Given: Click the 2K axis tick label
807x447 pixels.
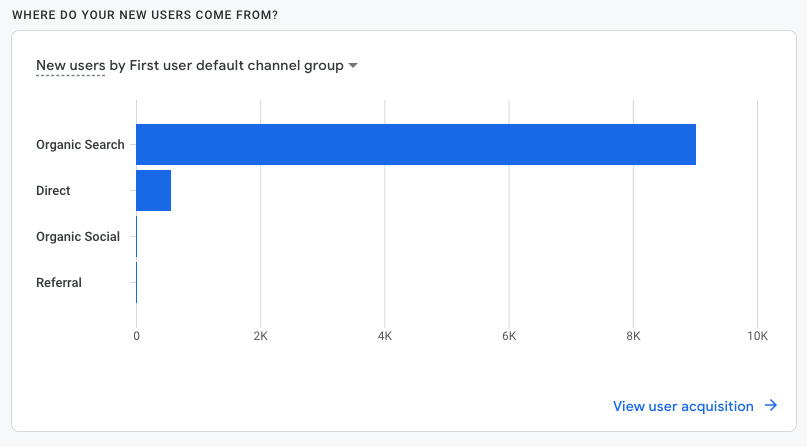Looking at the screenshot, I should (x=260, y=336).
